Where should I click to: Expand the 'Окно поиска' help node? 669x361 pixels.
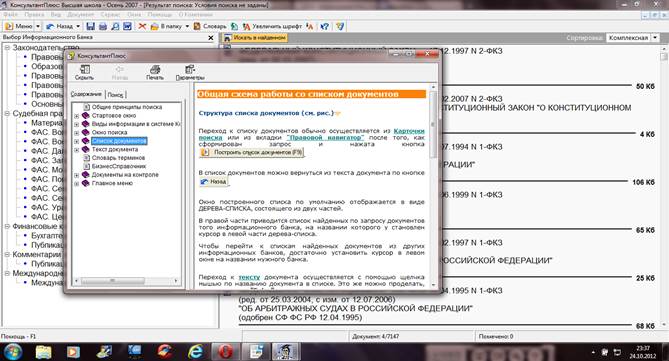[77, 133]
